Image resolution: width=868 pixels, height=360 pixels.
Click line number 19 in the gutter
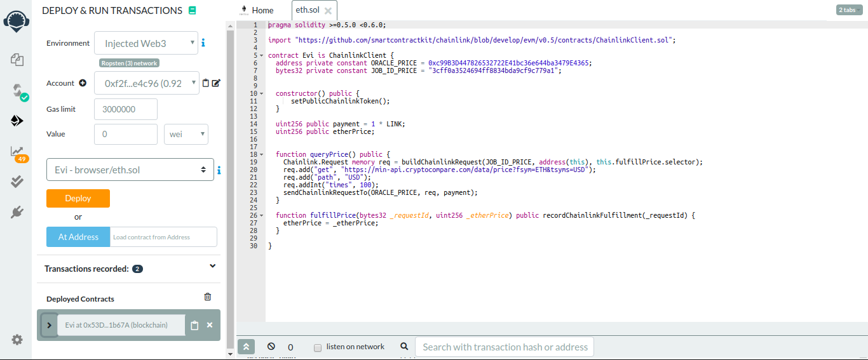point(254,162)
